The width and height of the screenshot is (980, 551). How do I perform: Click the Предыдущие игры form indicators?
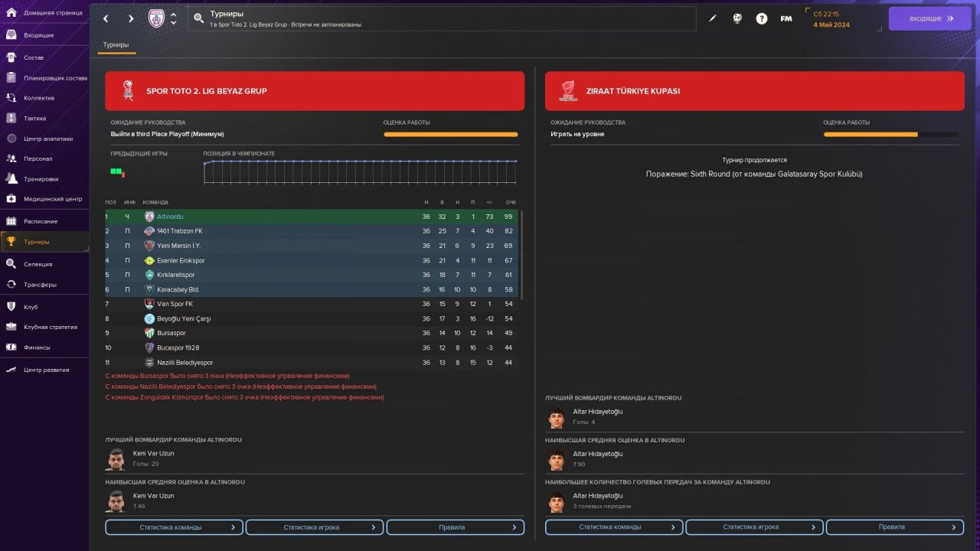(117, 172)
